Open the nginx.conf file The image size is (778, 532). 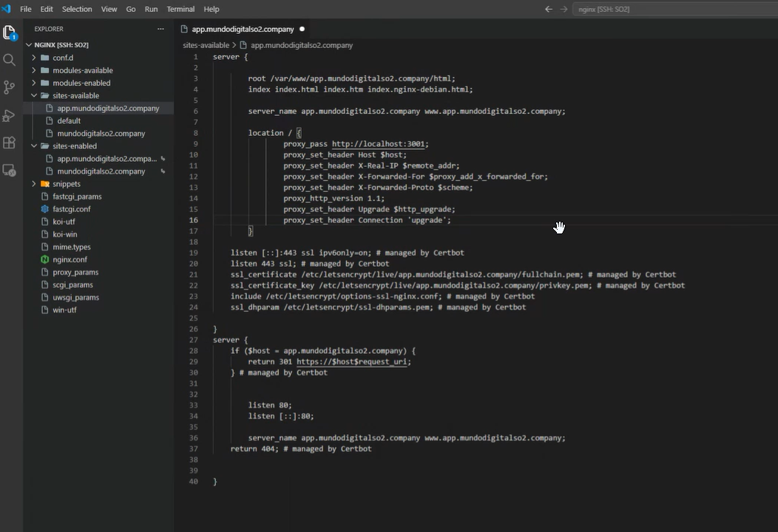pyautogui.click(x=99, y=259)
